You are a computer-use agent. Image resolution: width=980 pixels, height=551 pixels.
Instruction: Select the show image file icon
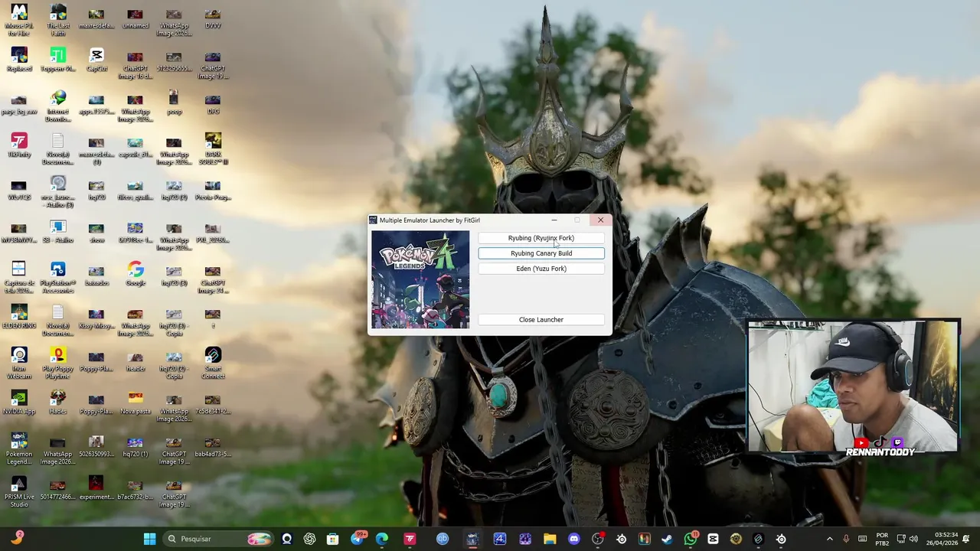coord(96,231)
